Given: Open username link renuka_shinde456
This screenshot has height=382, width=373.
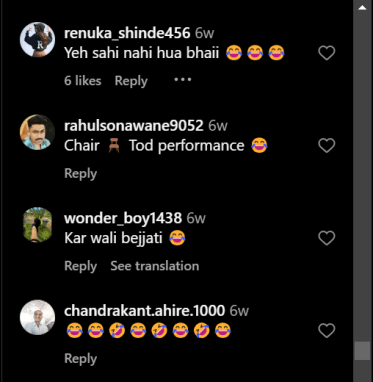Looking at the screenshot, I should 127,33.
